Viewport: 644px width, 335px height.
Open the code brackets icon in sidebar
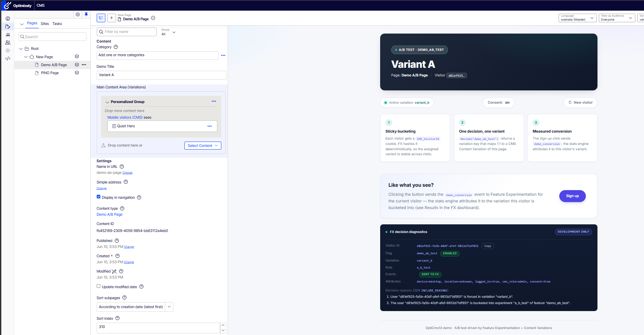point(8,58)
